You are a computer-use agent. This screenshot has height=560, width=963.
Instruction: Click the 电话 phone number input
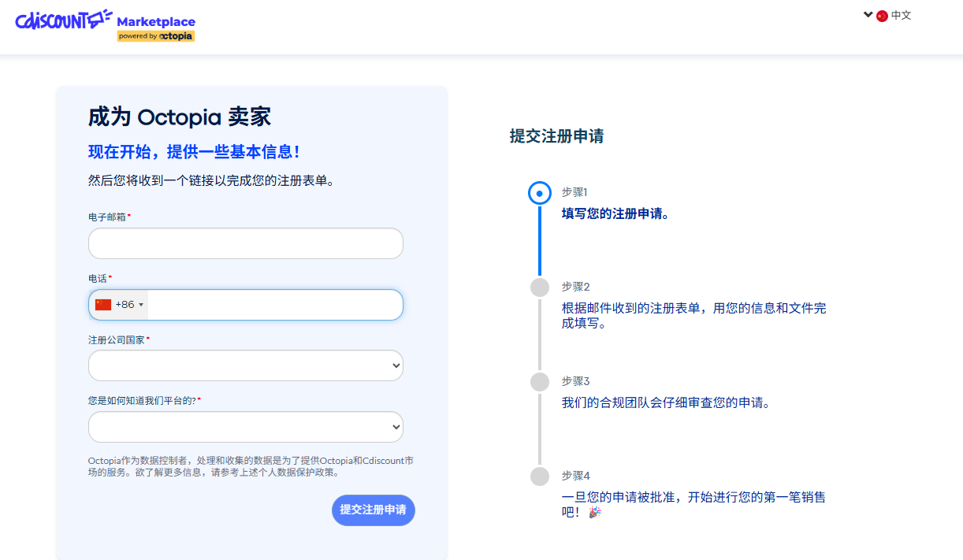point(275,305)
